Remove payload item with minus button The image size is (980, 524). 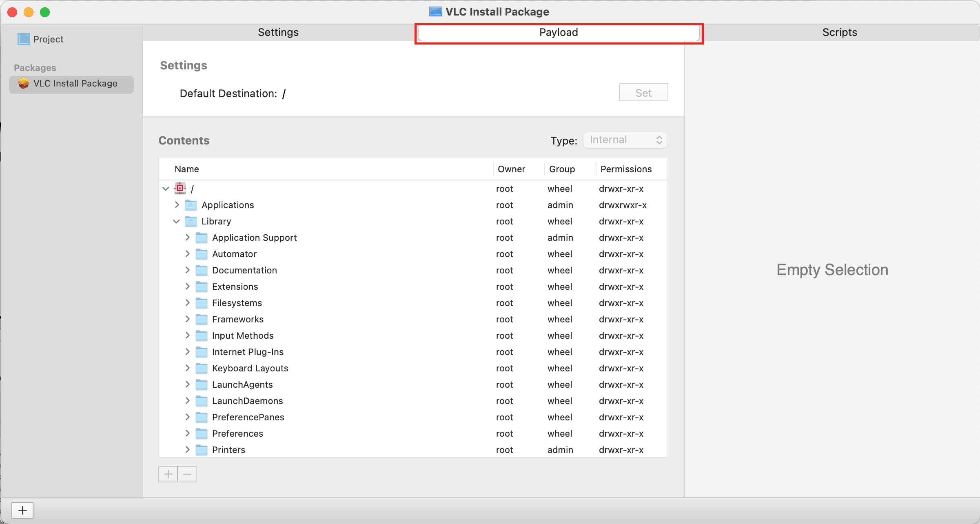click(x=187, y=474)
